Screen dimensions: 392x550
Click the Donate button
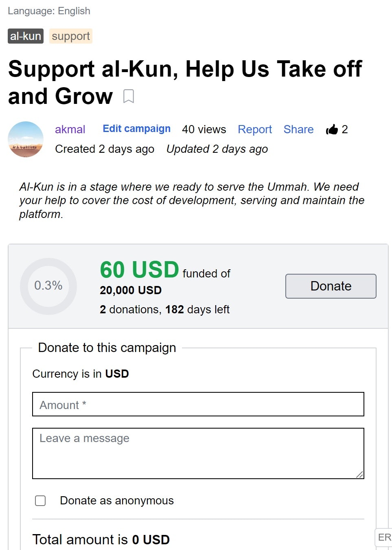pyautogui.click(x=331, y=286)
